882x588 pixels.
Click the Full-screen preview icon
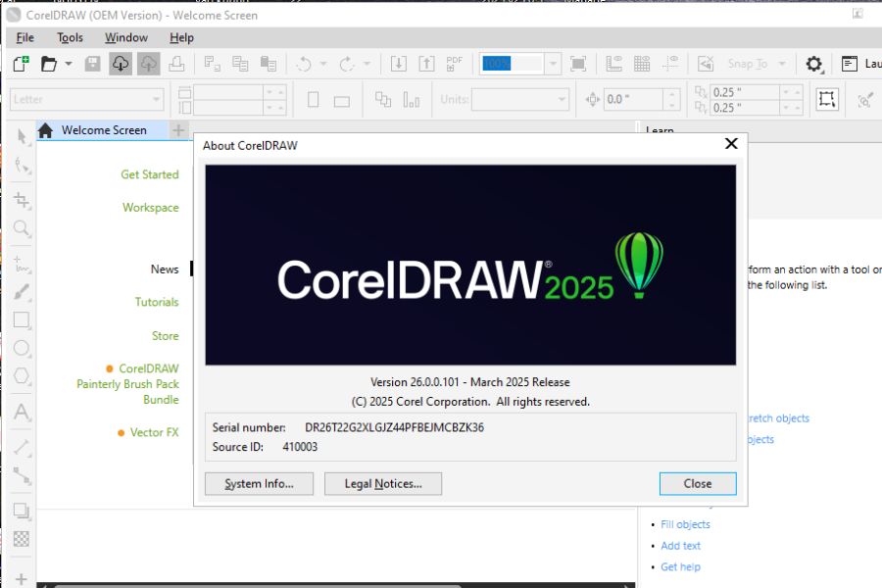(x=578, y=64)
